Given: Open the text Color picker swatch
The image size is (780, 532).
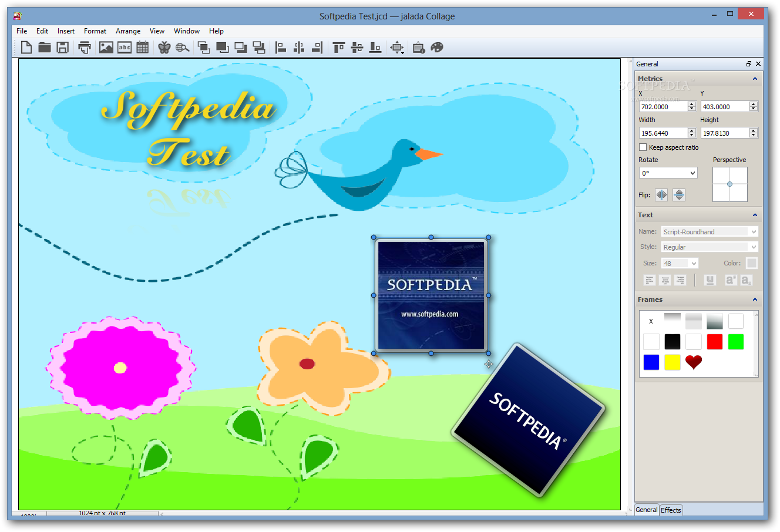Looking at the screenshot, I should pos(752,263).
